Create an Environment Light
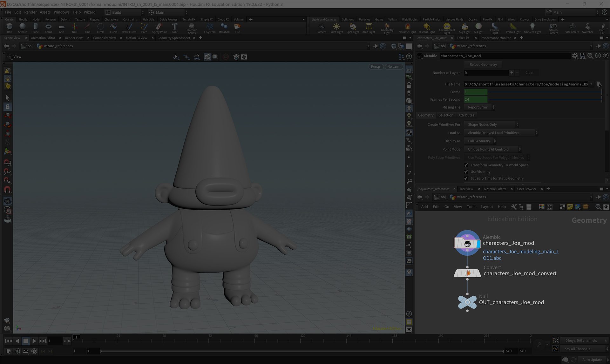 pyautogui.click(x=447, y=29)
